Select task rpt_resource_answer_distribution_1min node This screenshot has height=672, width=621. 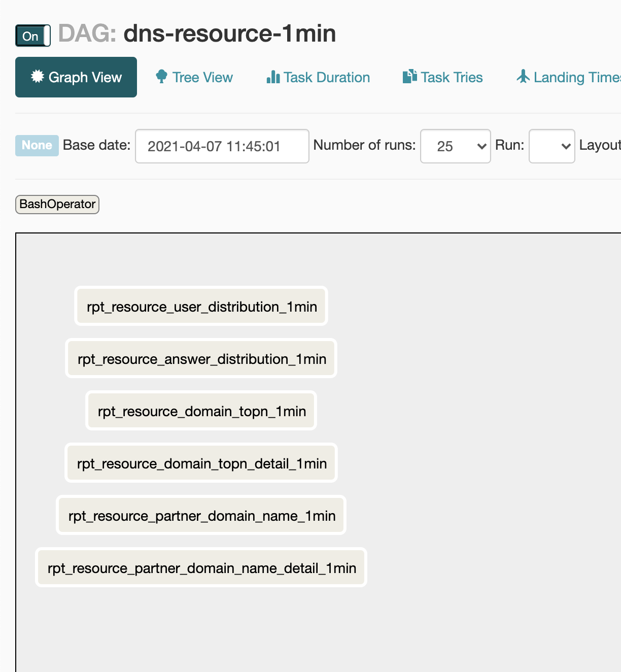201,358
